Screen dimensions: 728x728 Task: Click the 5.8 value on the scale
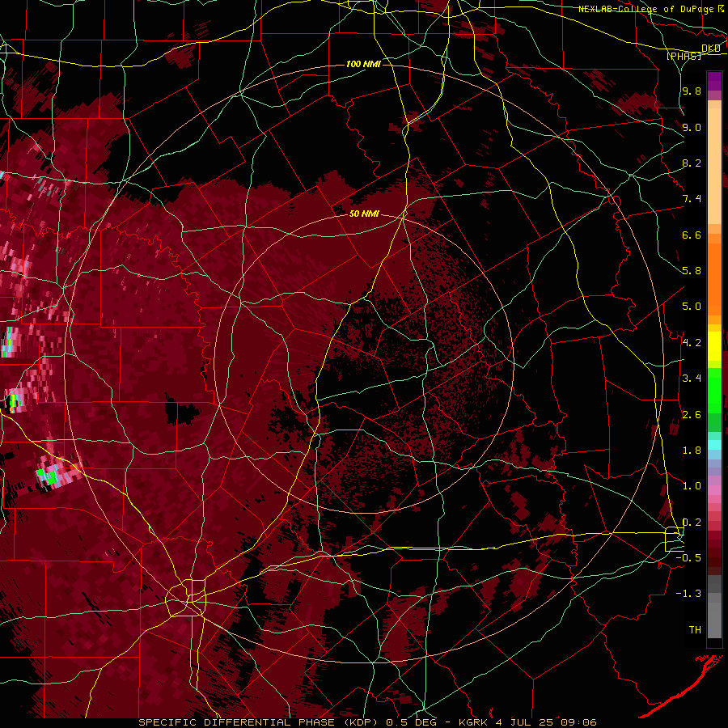click(692, 271)
